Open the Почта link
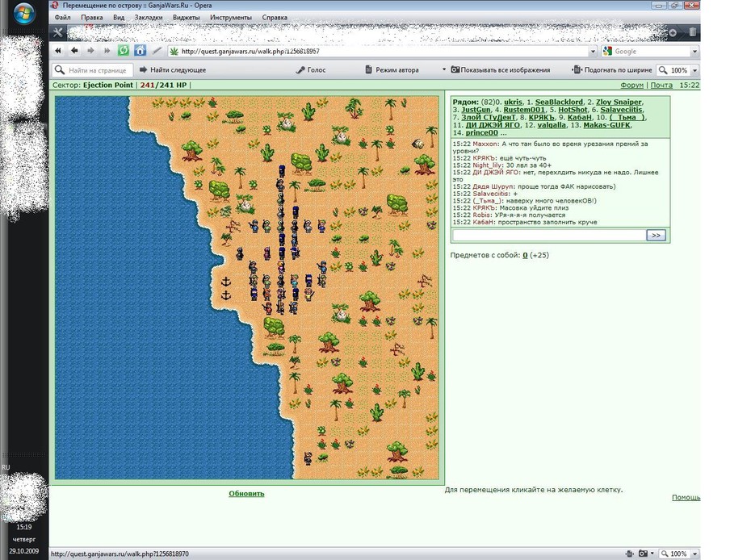This screenshot has width=751, height=560. [661, 86]
